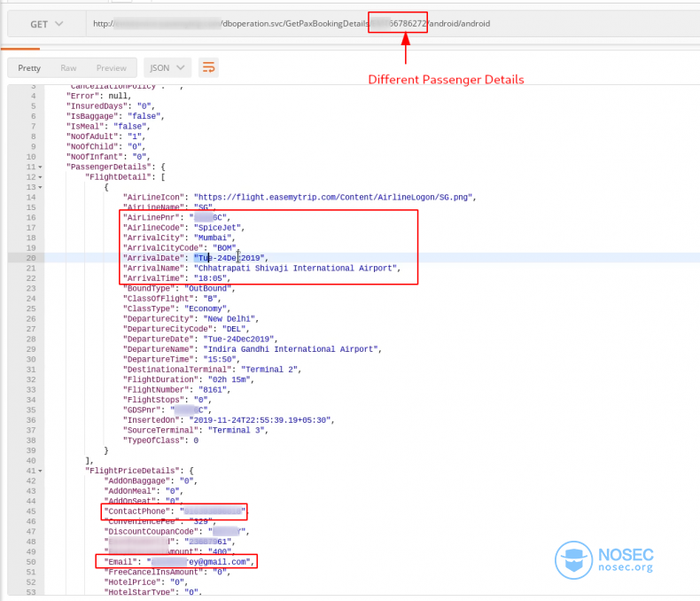
Task: Click the "ClassOfFlight": "B" line
Action: click(x=172, y=299)
